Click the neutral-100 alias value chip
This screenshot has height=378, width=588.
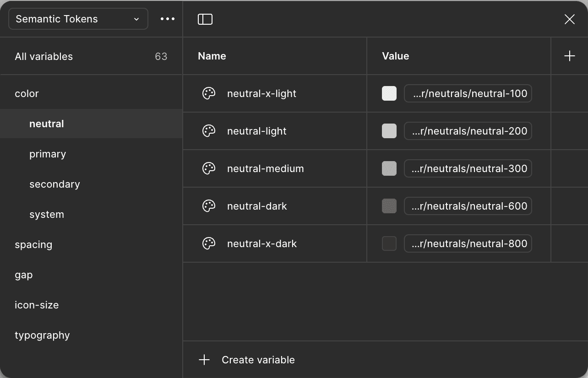click(x=468, y=93)
